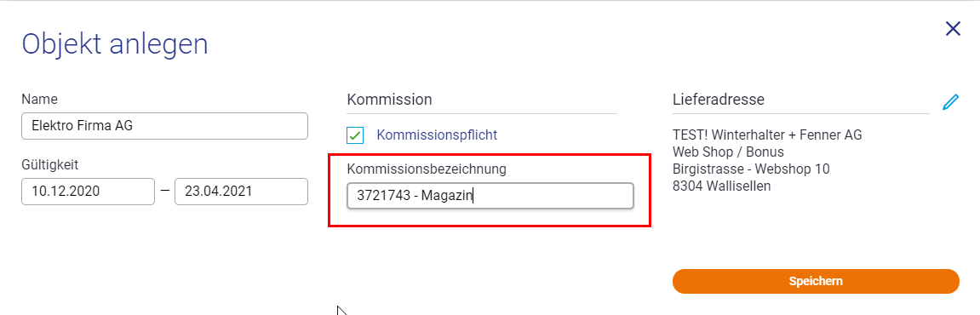
Task: Click the Objekt anlegen dialog title
Action: coord(115,45)
